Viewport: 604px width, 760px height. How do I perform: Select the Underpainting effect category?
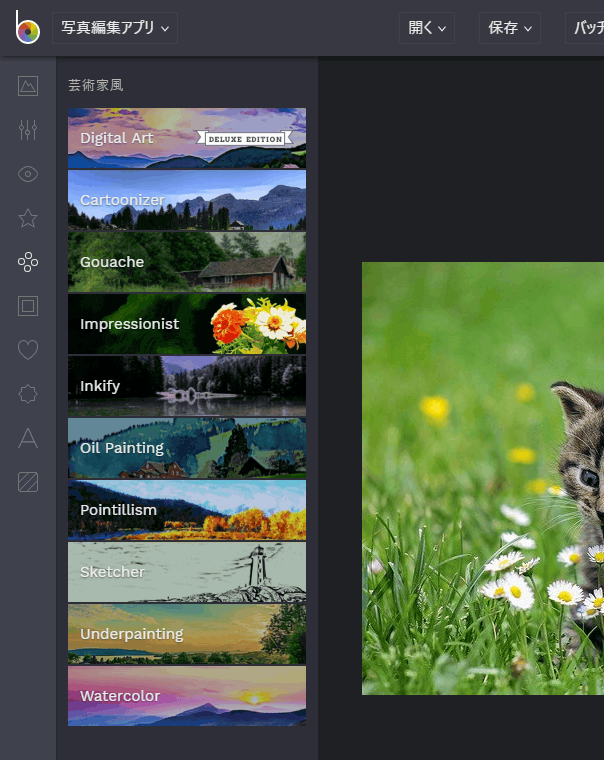coord(187,634)
